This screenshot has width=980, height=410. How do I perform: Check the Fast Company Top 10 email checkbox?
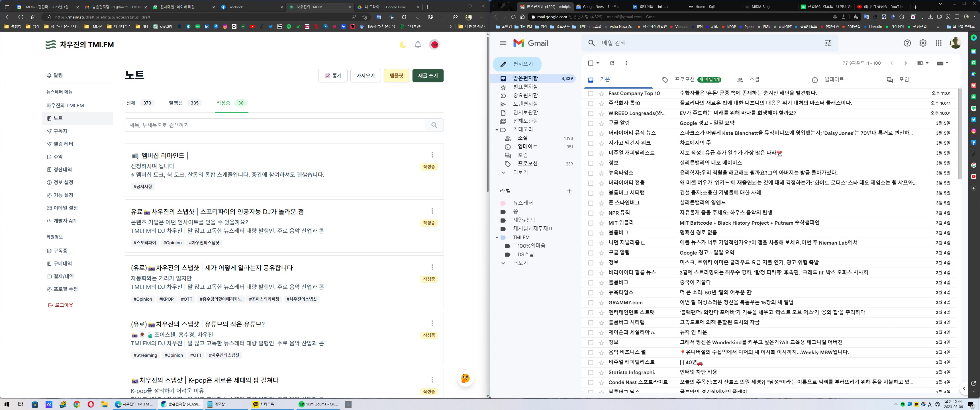[x=591, y=94]
